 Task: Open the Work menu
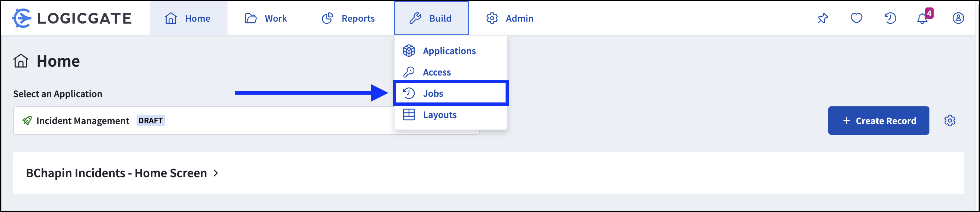coord(266,18)
